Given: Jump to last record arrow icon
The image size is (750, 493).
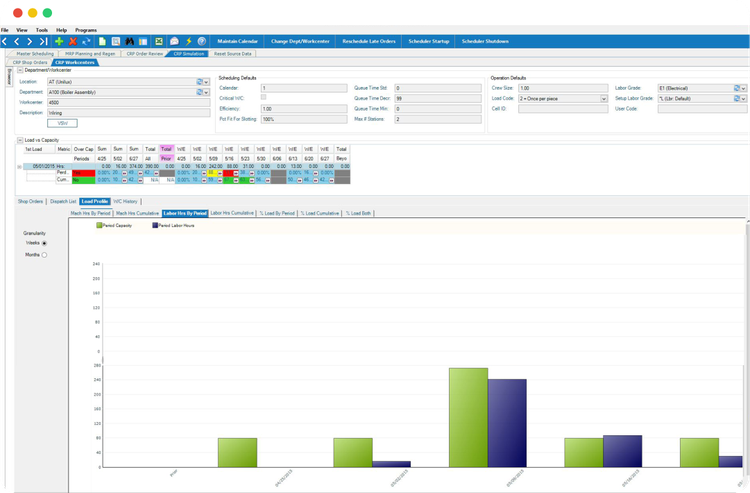Looking at the screenshot, I should 43,41.
